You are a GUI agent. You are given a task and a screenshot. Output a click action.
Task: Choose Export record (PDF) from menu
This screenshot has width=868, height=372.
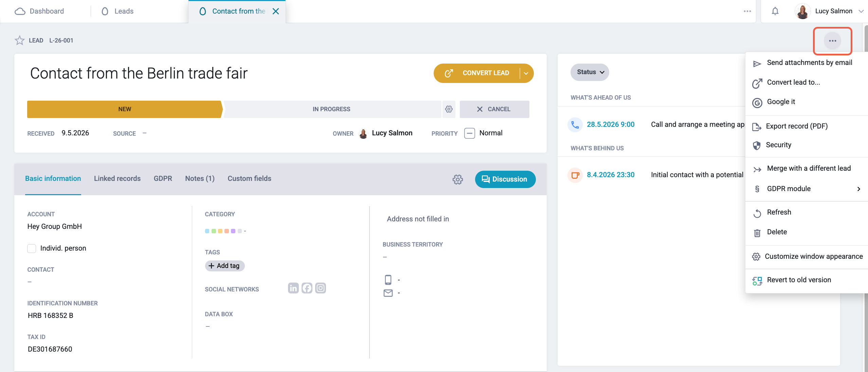click(x=796, y=126)
